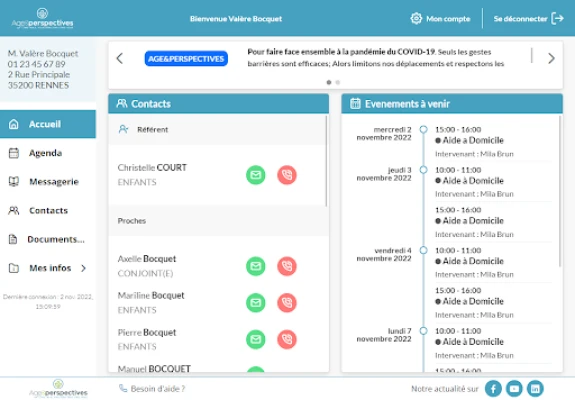Email Christelle COURT with the green envelope icon
This screenshot has height=400, width=575.
pyautogui.click(x=256, y=175)
